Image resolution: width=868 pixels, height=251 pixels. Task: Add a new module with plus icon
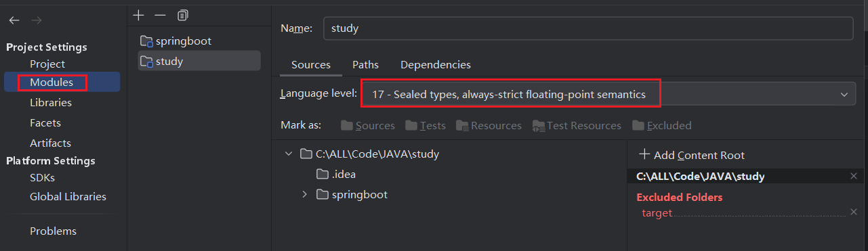click(x=139, y=14)
